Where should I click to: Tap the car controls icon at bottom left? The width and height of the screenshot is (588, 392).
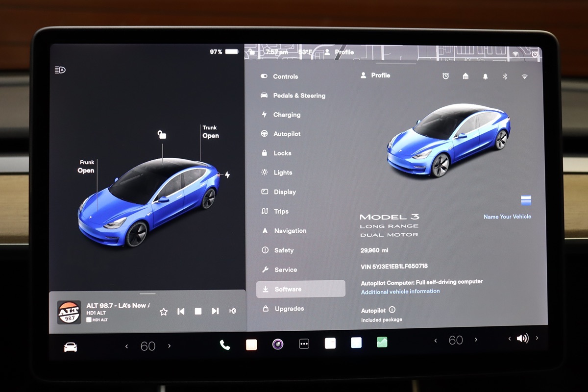pyautogui.click(x=71, y=347)
